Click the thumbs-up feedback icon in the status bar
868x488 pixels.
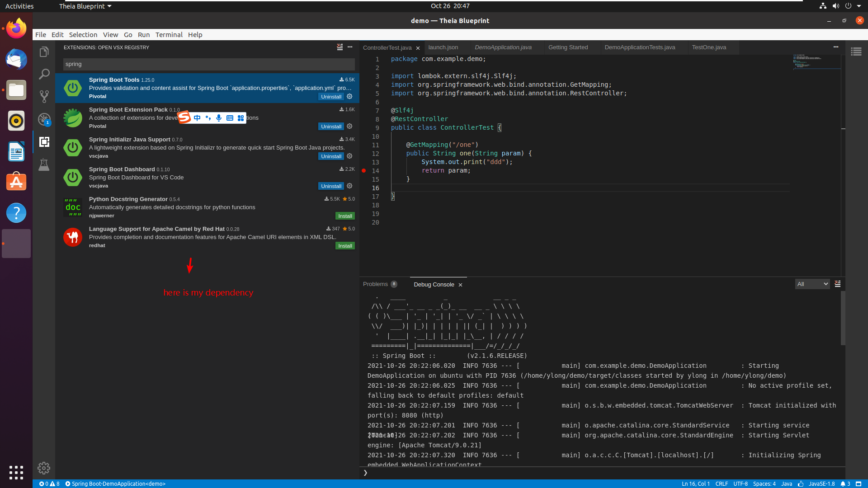[x=801, y=484]
